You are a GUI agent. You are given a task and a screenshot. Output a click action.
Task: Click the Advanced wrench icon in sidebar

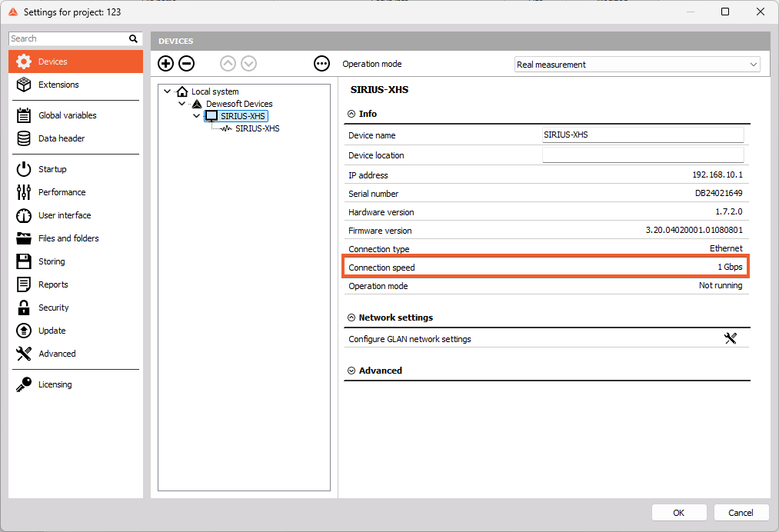(23, 354)
